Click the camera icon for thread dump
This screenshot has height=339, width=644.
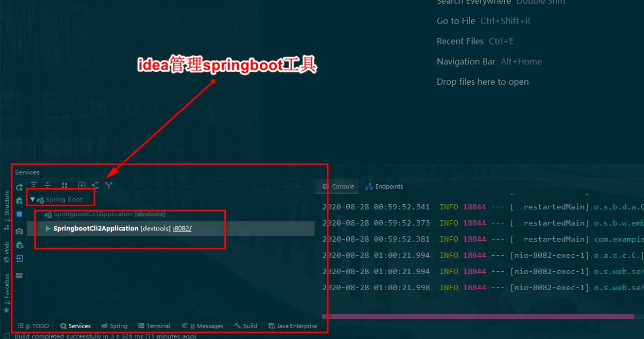coord(19,231)
